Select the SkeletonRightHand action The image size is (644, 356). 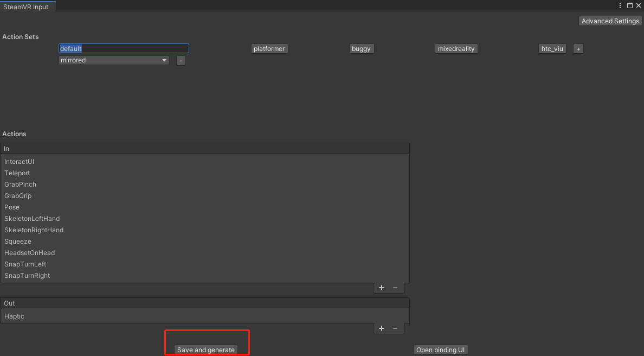click(205, 230)
